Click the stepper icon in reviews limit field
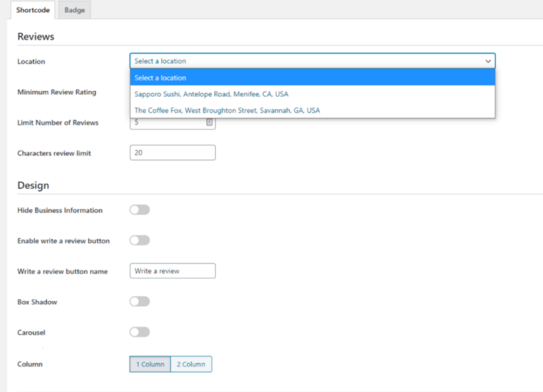This screenshot has height=392, width=543. click(209, 122)
